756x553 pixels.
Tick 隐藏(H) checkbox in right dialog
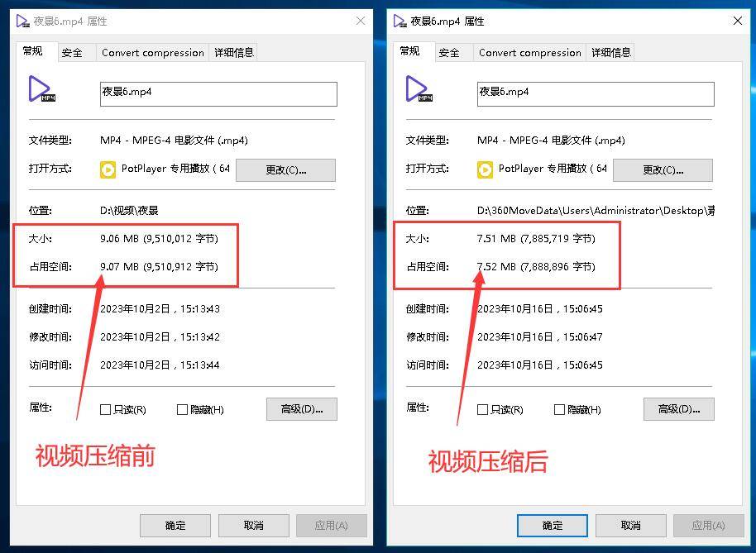(x=559, y=409)
